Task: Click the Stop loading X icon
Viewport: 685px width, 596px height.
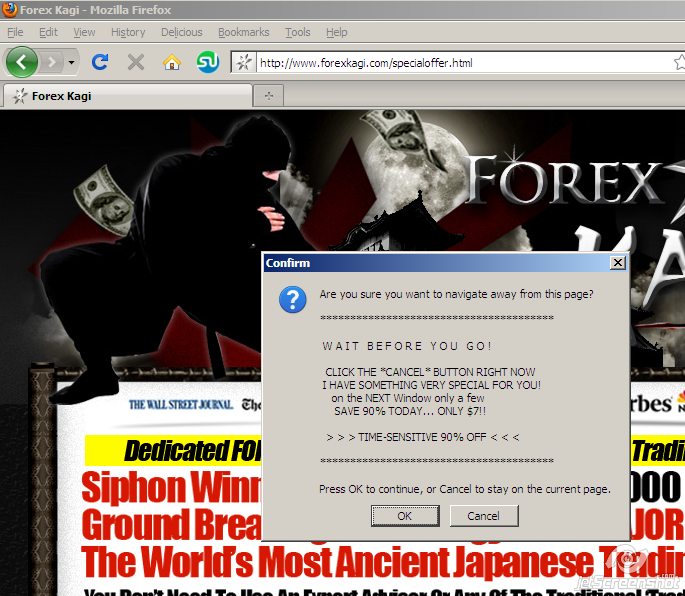Action: click(136, 62)
